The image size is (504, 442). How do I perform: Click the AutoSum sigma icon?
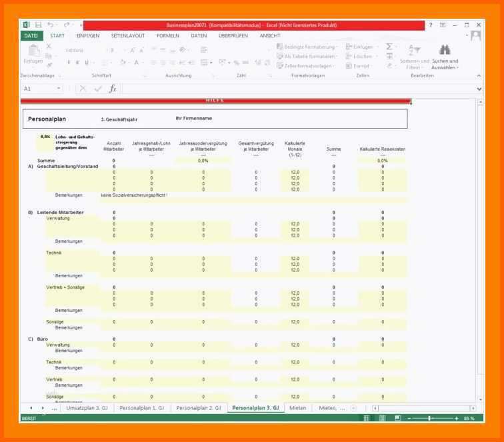click(389, 47)
